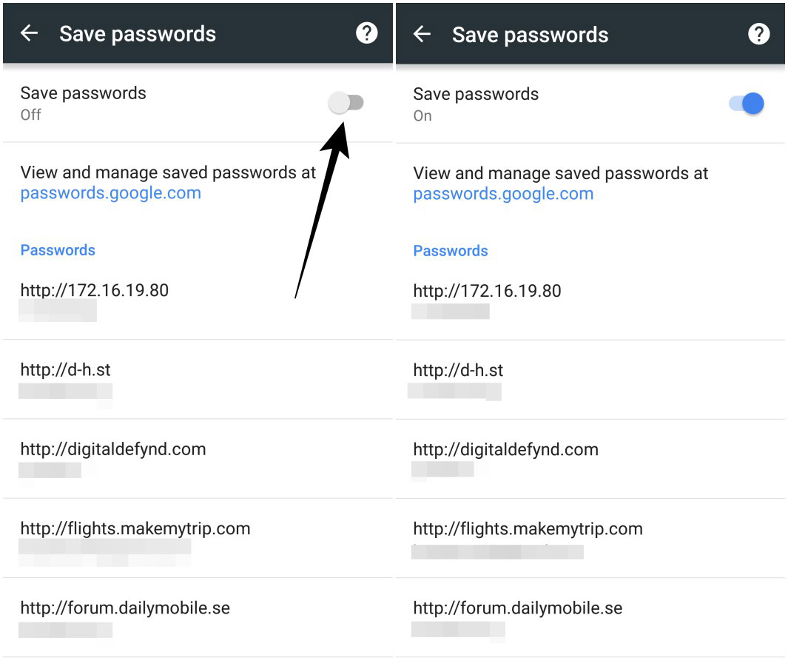Tap back arrow in right Save passwords screen

point(422,34)
